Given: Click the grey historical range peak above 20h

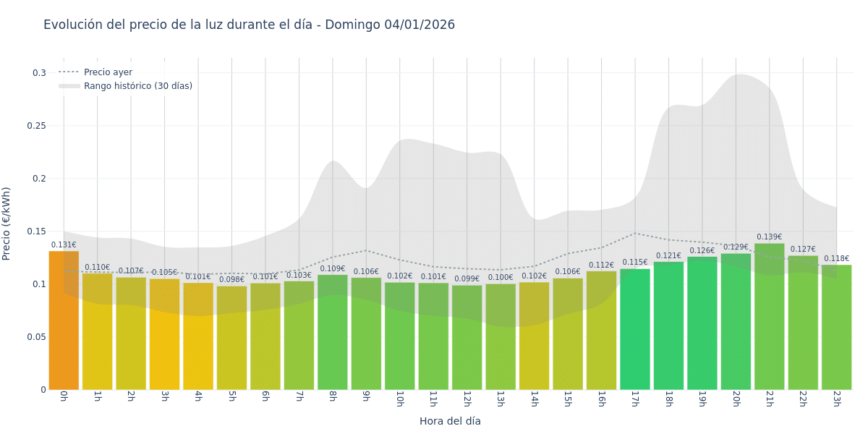Looking at the screenshot, I should [738, 81].
